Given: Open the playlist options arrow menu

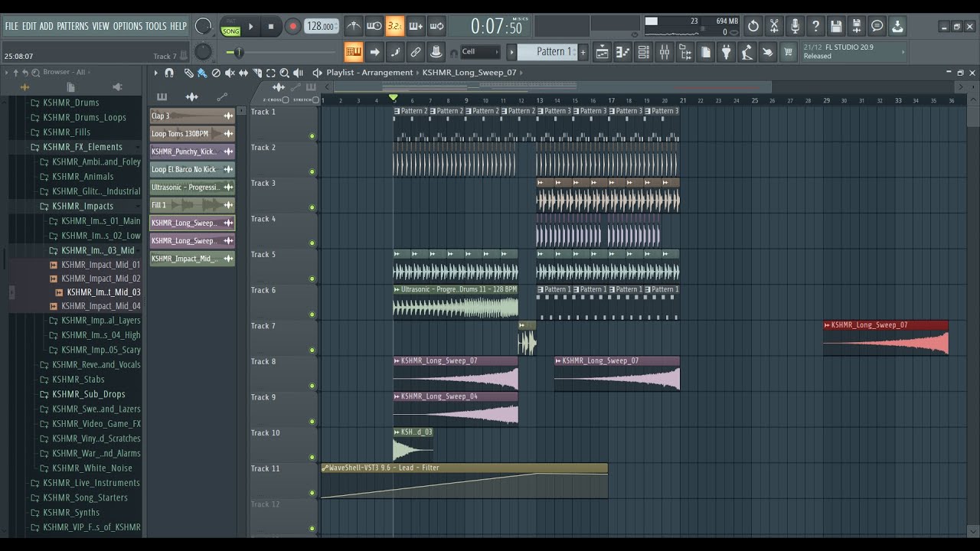Looking at the screenshot, I should click(156, 73).
